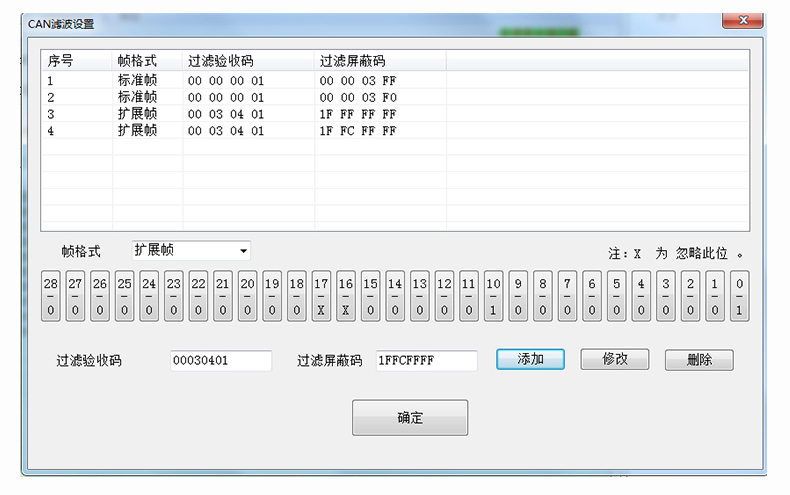Viewport: 790px width, 495px height.
Task: Click 扩展帧 cell in row 3
Action: coord(137,113)
